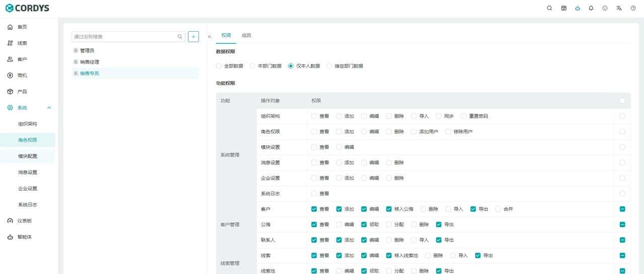644x274 pixels.
Task: Click the 产品 product cube icon
Action: [10, 92]
